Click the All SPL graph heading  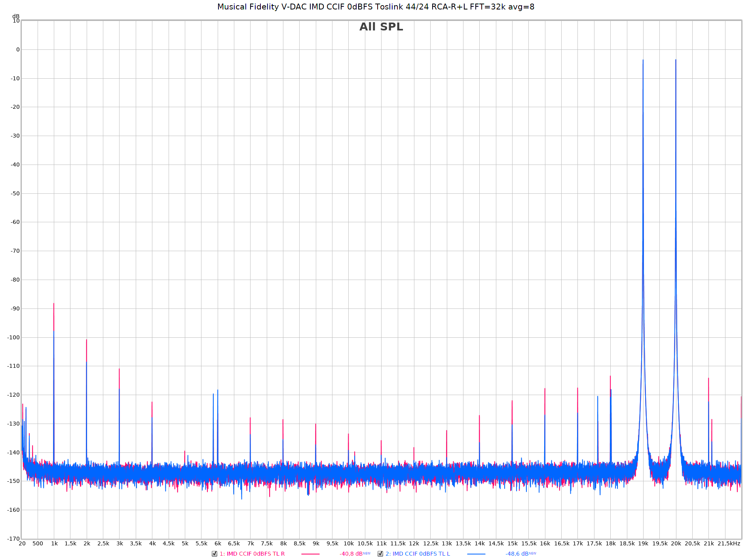pos(381,27)
